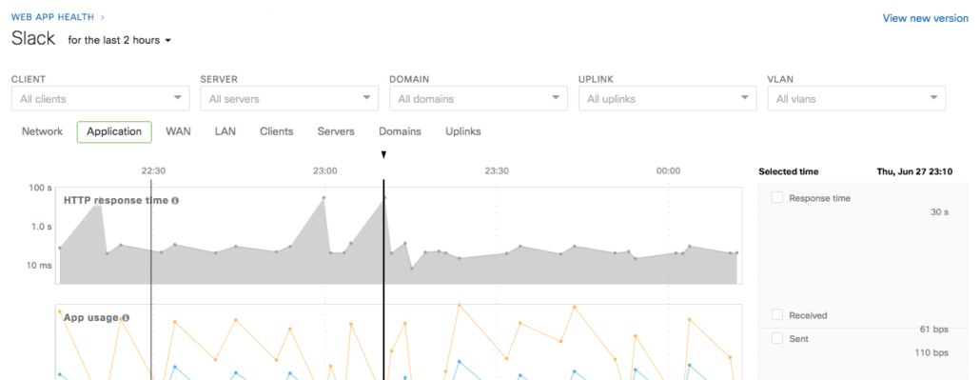The width and height of the screenshot is (980, 380).
Task: Open the WEB APP HEALTH breadcrumb link
Action: (x=52, y=17)
